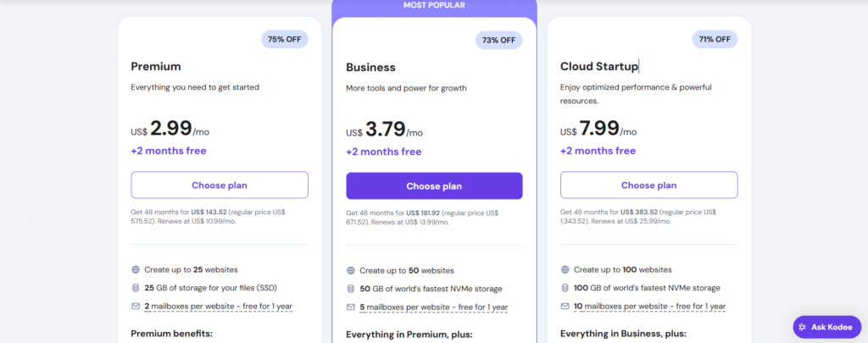Click globe icon beside 25 websites
Image resolution: width=868 pixels, height=343 pixels.
pyautogui.click(x=136, y=270)
